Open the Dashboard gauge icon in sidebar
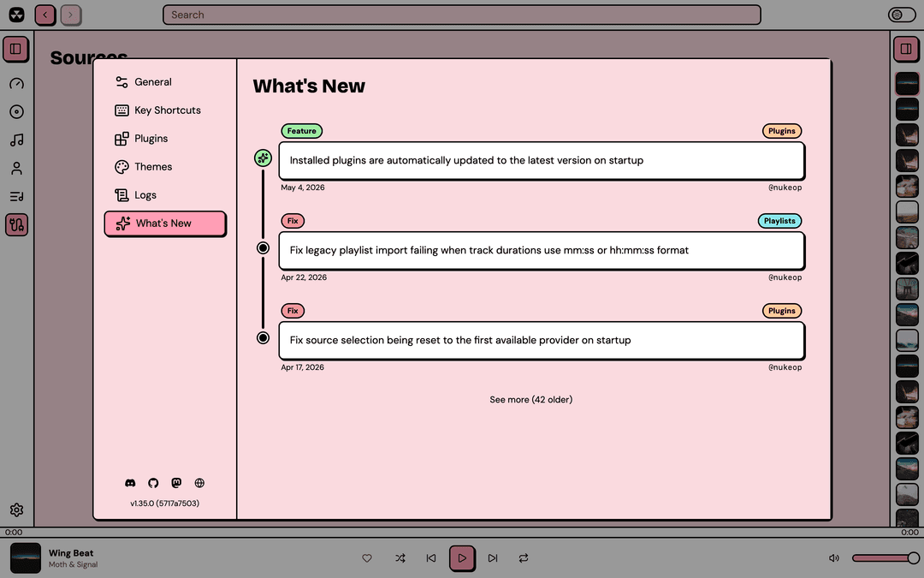924x578 pixels. 16,84
